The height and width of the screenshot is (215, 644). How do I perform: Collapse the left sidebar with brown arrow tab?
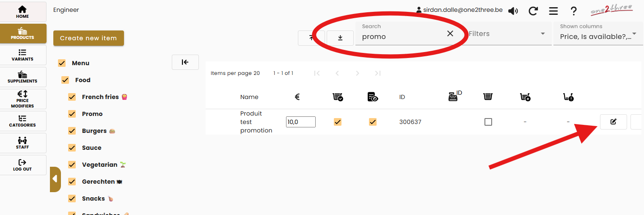[x=55, y=179]
